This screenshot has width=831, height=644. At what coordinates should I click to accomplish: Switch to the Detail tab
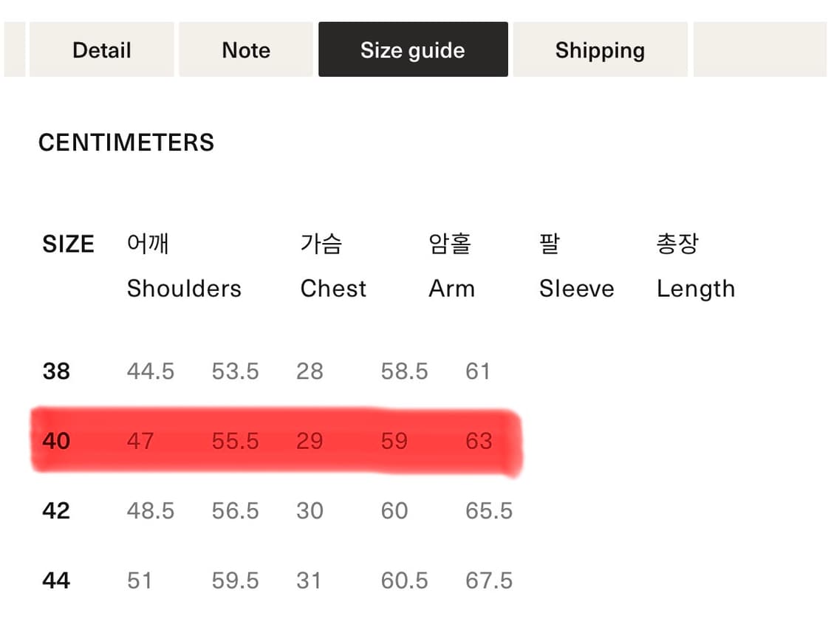tap(101, 49)
